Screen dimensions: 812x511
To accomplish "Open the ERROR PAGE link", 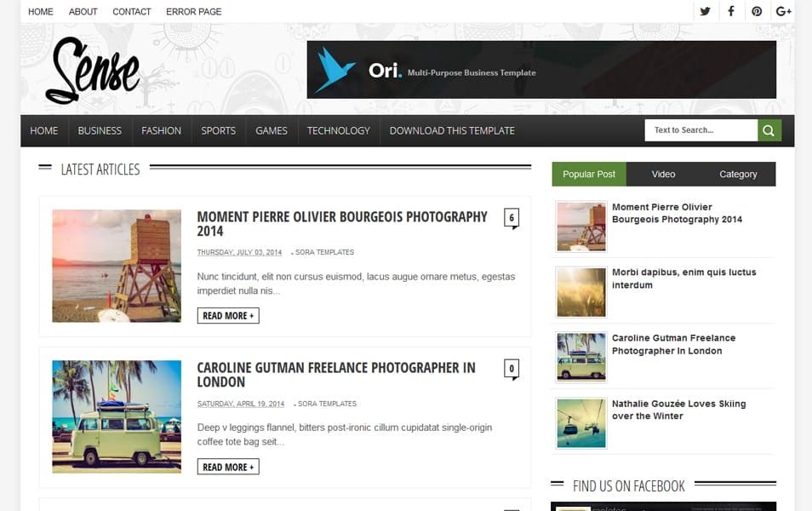I will 193,12.
